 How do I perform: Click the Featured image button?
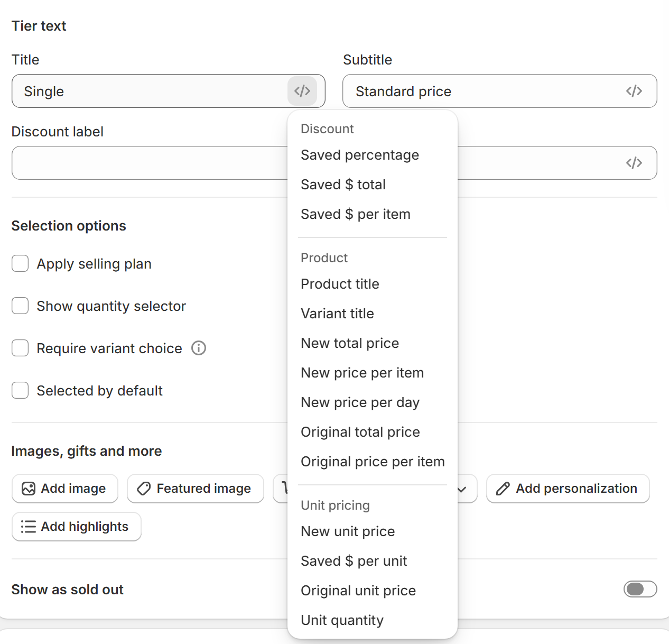coord(196,489)
